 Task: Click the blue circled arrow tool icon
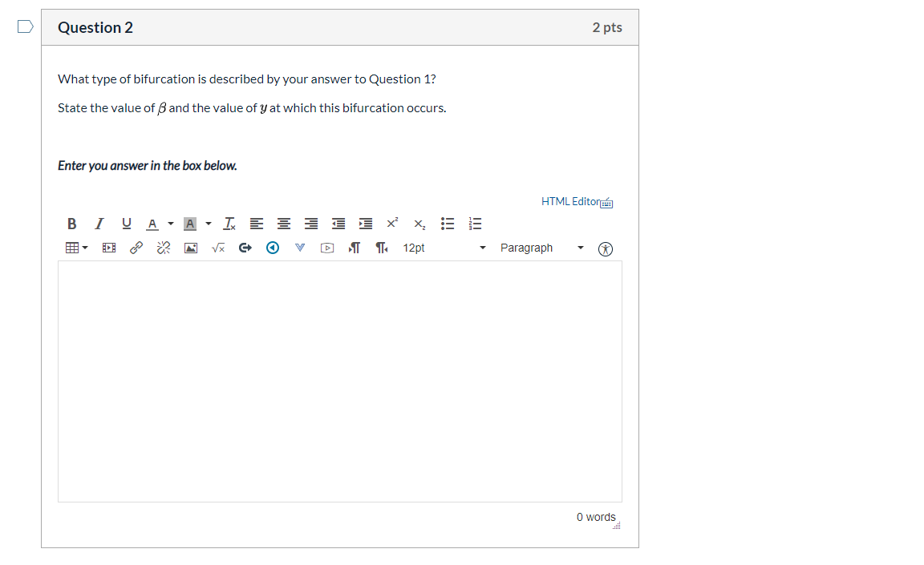pyautogui.click(x=272, y=248)
